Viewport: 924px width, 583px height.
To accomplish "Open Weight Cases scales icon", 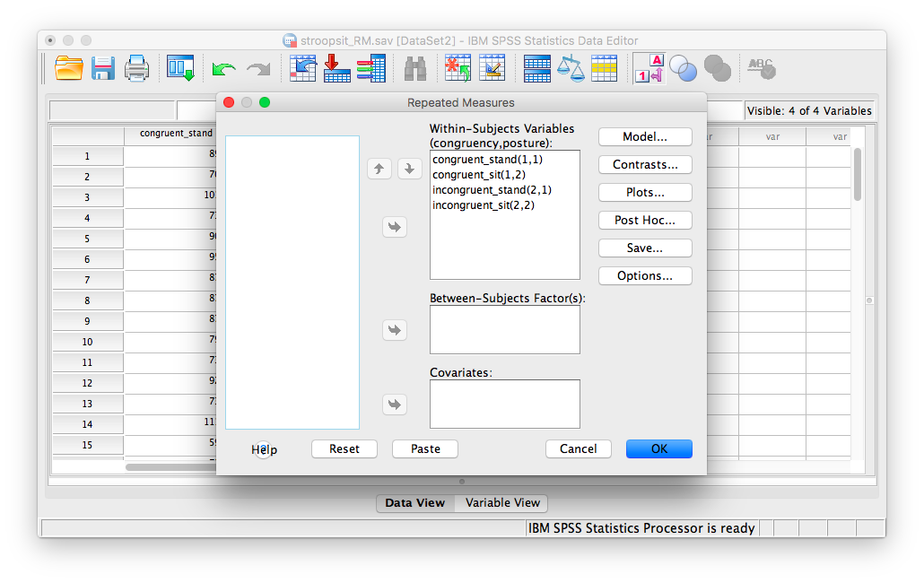I will [x=571, y=68].
